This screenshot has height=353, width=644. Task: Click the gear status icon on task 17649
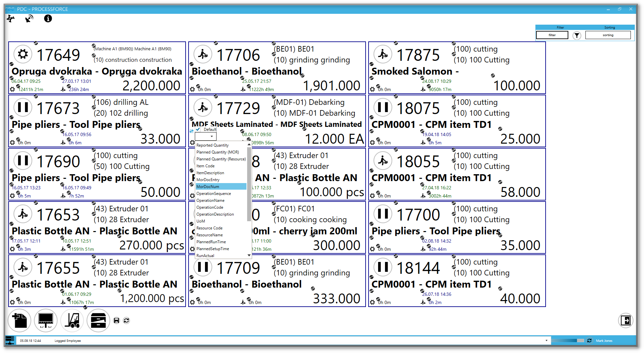(x=23, y=54)
